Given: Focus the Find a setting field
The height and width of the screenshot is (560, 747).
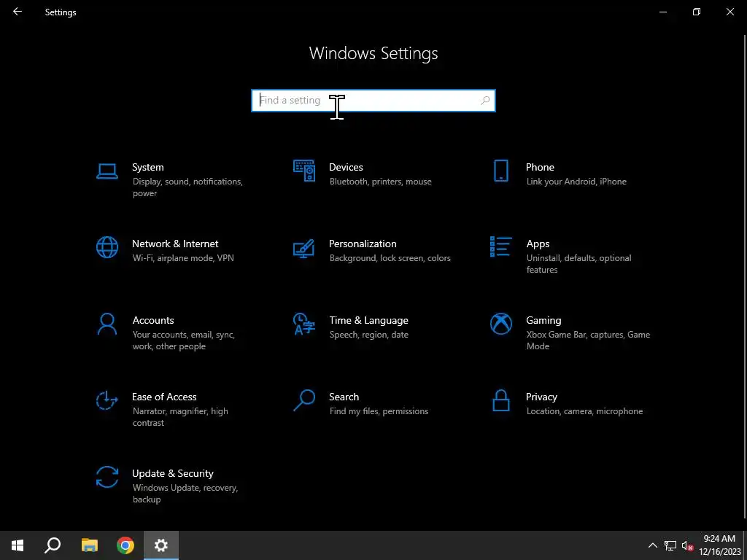Looking at the screenshot, I should pos(373,101).
